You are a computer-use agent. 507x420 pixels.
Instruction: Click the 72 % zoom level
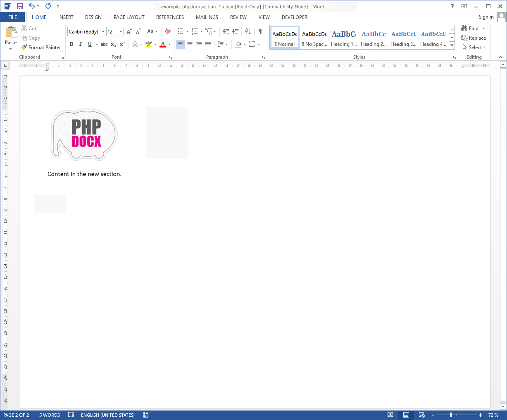[x=493, y=415]
